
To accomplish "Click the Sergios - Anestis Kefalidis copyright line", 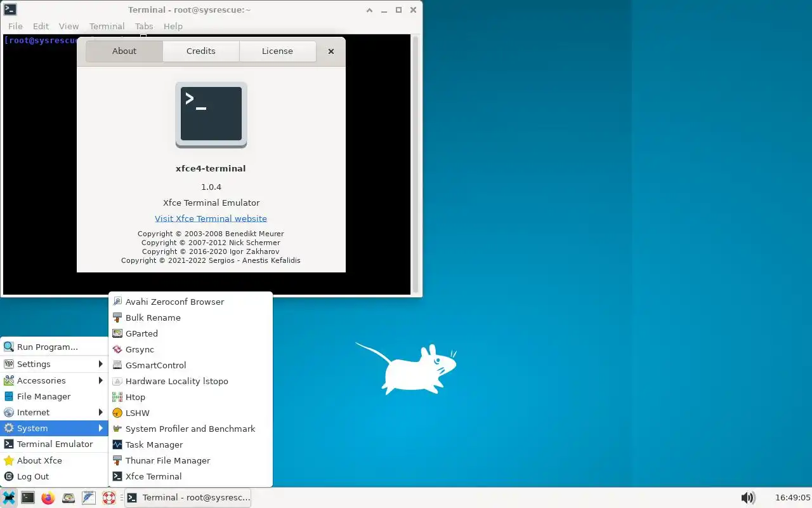I will pyautogui.click(x=211, y=260).
